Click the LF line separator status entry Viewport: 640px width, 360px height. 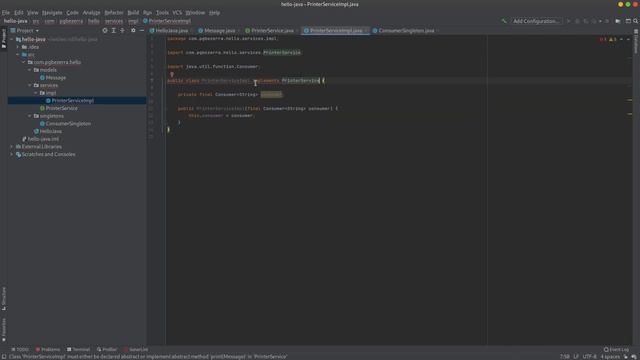576,356
